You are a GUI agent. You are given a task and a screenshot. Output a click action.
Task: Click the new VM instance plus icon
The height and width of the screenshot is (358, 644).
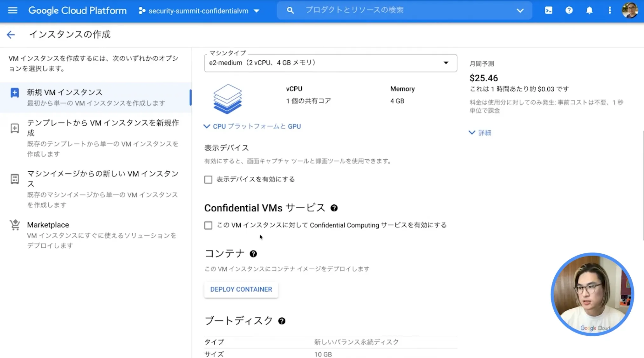(x=15, y=93)
